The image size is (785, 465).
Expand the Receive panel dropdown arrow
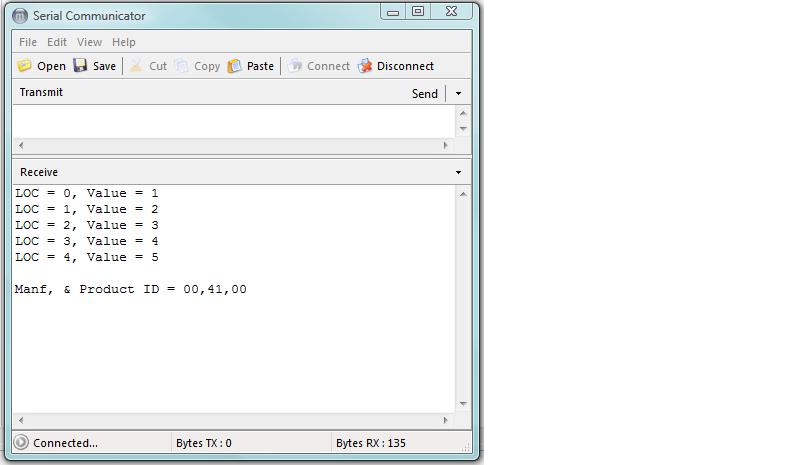coord(458,172)
